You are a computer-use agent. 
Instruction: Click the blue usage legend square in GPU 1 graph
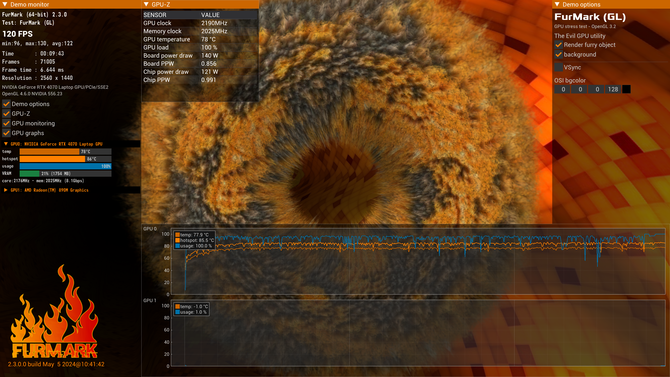click(x=177, y=312)
